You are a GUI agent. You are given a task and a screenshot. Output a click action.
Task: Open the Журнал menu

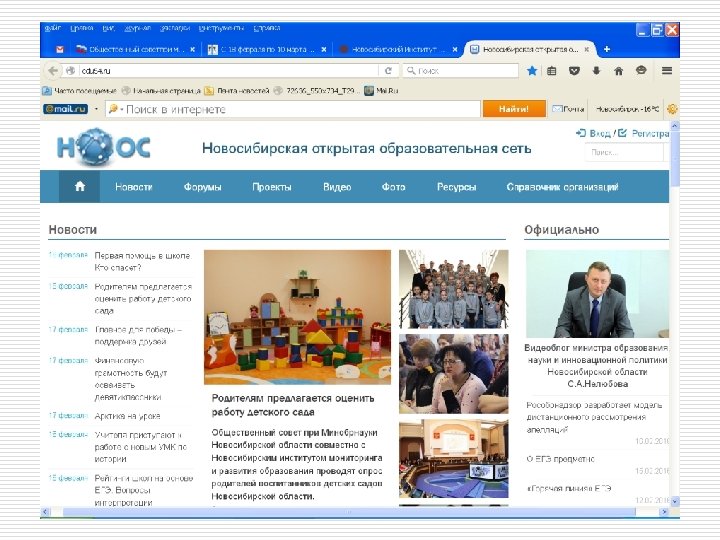tap(137, 28)
